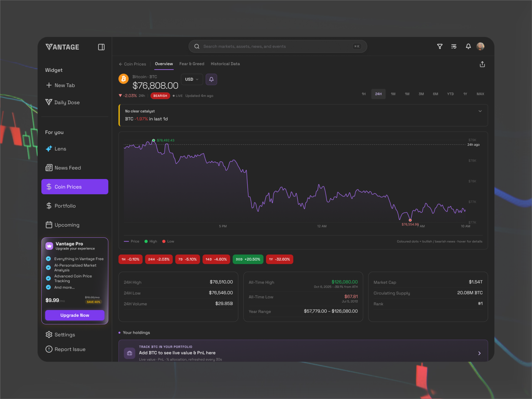
Task: Click the red low point on chart
Action: [410, 220]
